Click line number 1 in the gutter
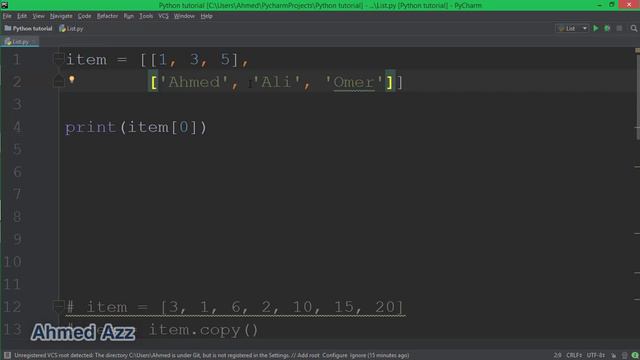 (x=17, y=60)
